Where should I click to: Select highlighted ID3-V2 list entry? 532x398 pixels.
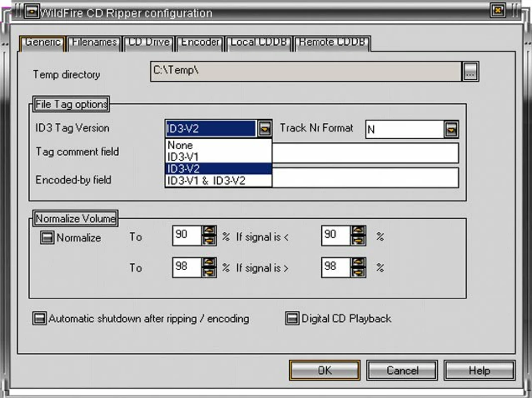218,168
